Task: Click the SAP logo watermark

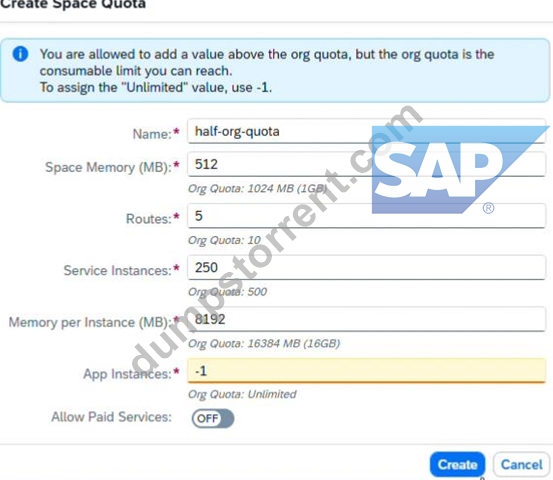Action: click(459, 170)
